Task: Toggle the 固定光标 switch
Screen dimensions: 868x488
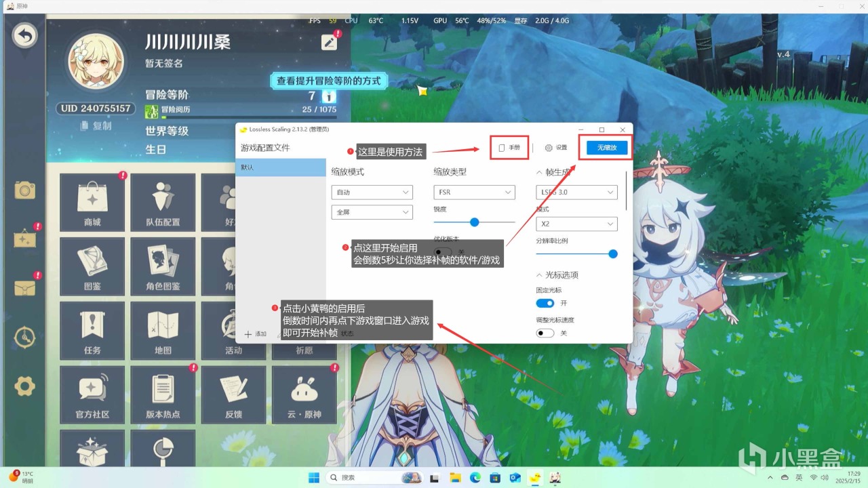Action: [545, 303]
